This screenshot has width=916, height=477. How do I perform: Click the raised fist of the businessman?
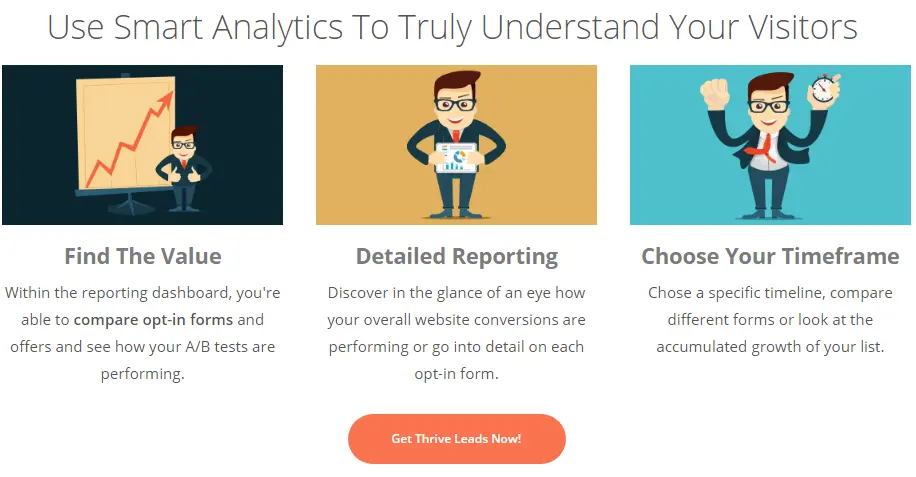click(715, 93)
